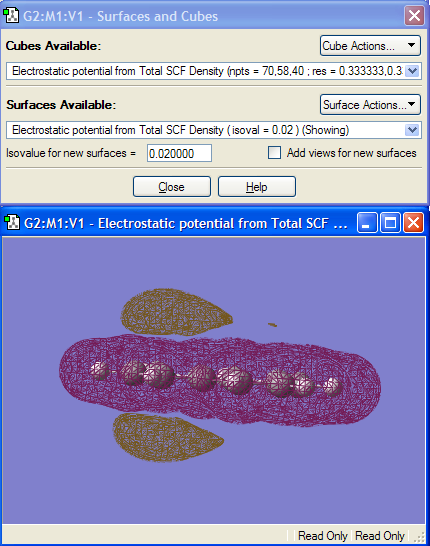Enable Add views for new surfaces checkbox
The width and height of the screenshot is (430, 546).
click(274, 153)
